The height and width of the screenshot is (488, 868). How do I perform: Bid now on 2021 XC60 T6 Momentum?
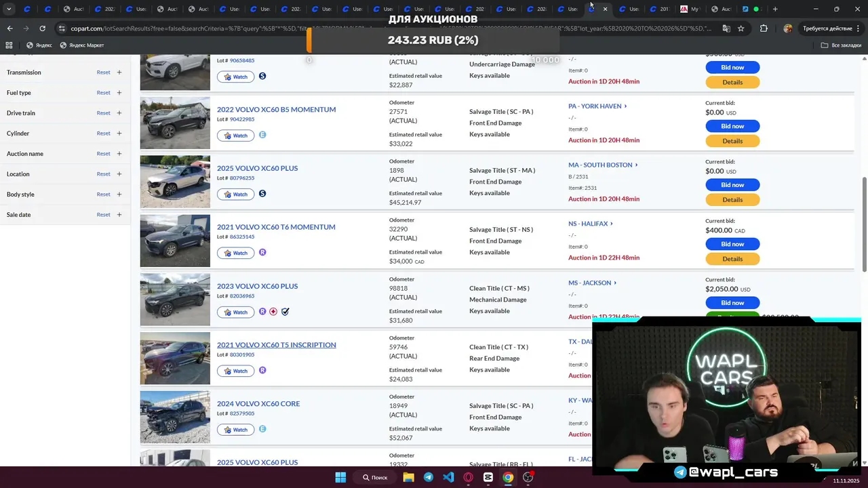732,244
